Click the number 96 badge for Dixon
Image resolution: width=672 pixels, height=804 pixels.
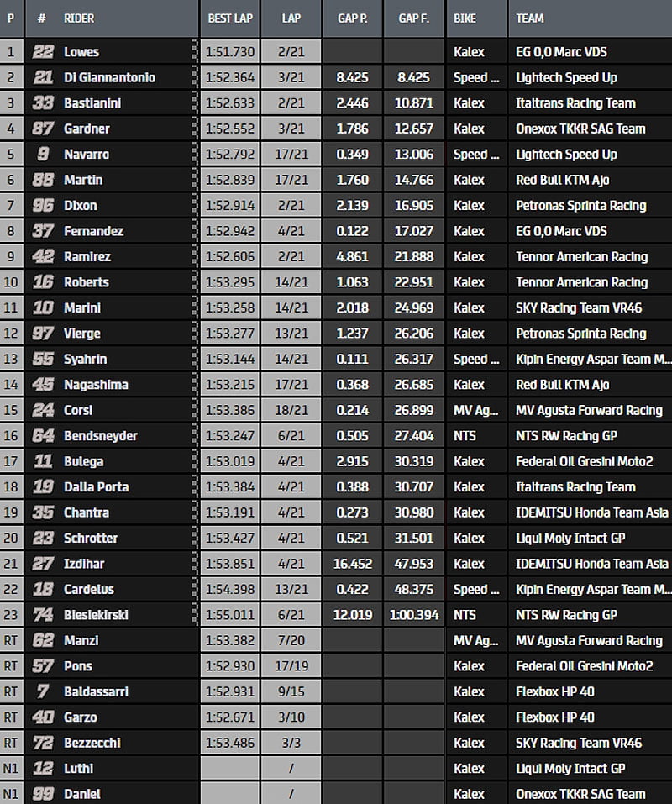(42, 205)
